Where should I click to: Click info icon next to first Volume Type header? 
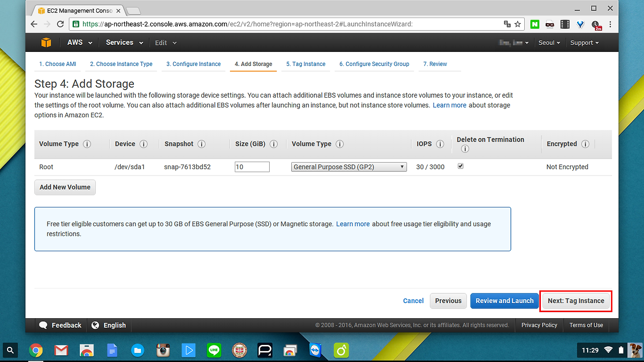coord(87,144)
